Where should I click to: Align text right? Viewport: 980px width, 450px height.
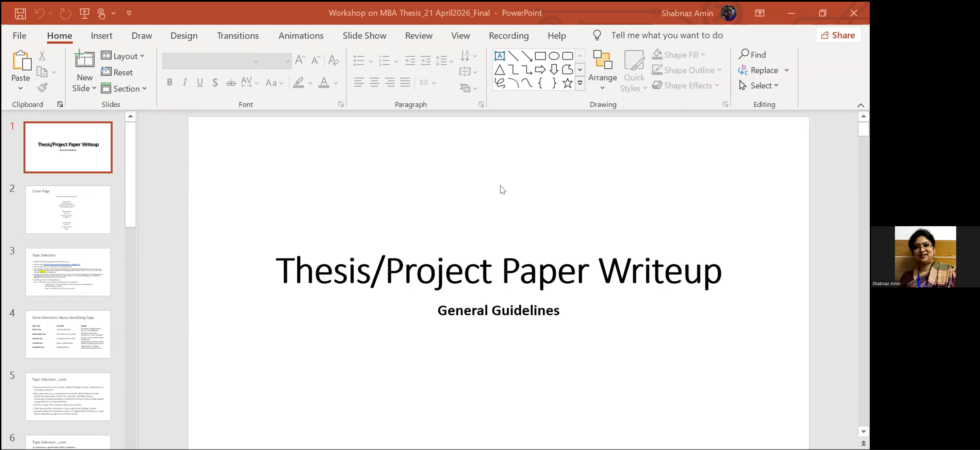click(390, 82)
